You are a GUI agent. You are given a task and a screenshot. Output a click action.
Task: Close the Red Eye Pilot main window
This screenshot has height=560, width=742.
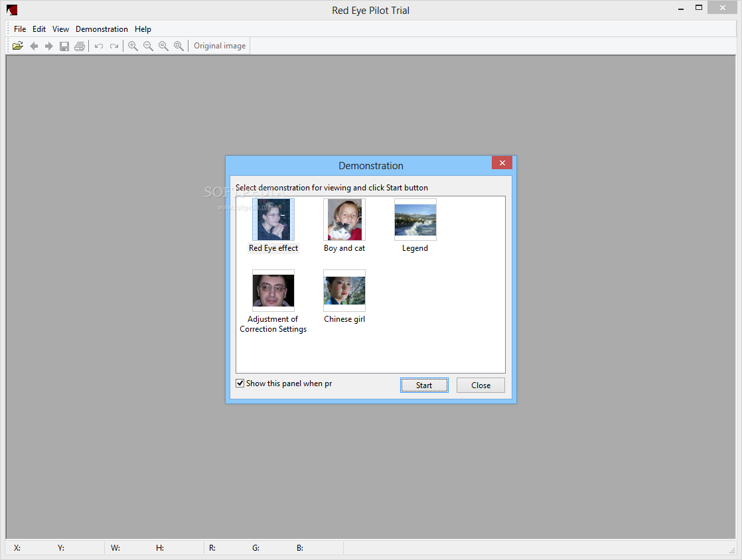pyautogui.click(x=723, y=7)
